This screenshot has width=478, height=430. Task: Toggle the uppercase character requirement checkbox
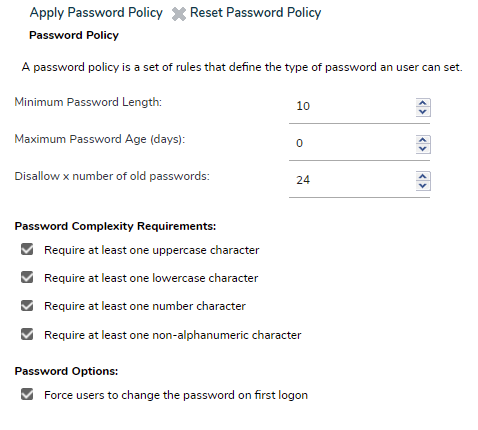tap(27, 249)
